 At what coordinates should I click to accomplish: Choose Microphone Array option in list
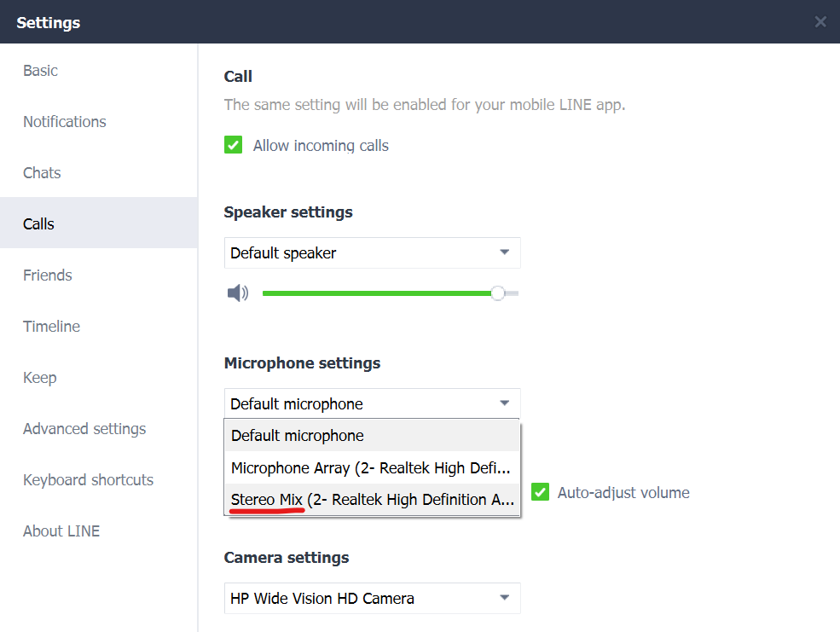pos(372,468)
